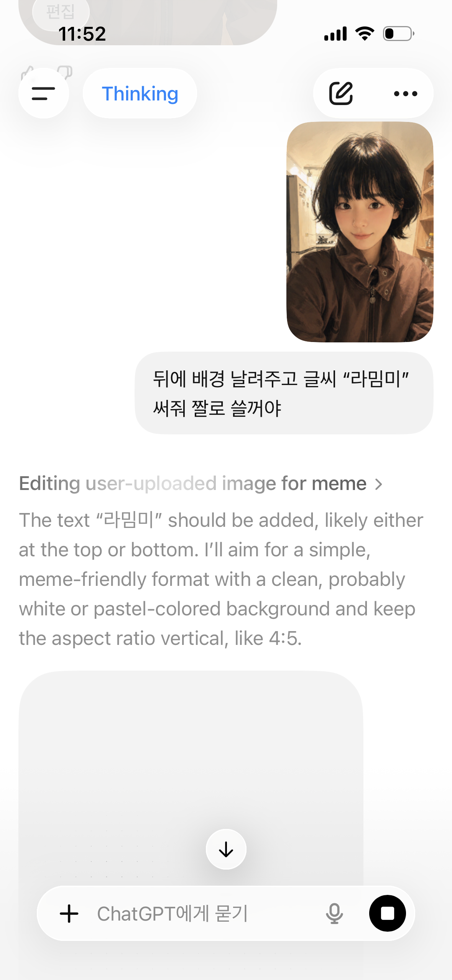The image size is (452, 980).
Task: Open the Thinking model selector
Action: coord(140,93)
